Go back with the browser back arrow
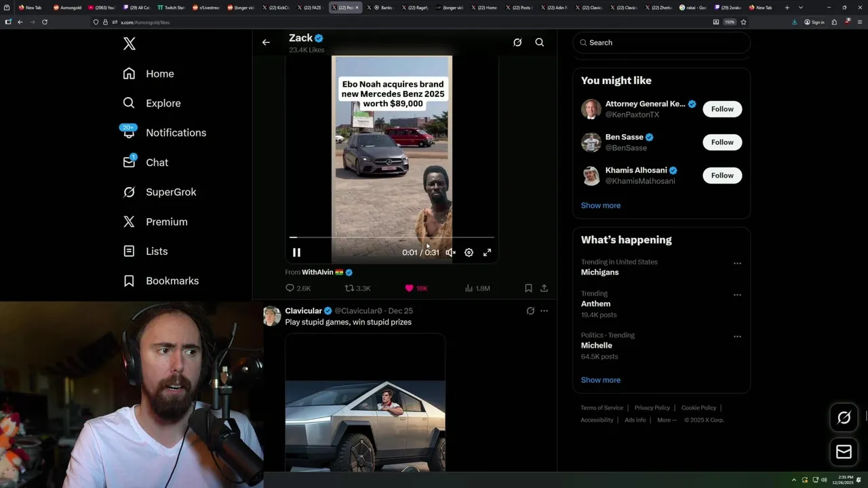868x488 pixels. 20,22
